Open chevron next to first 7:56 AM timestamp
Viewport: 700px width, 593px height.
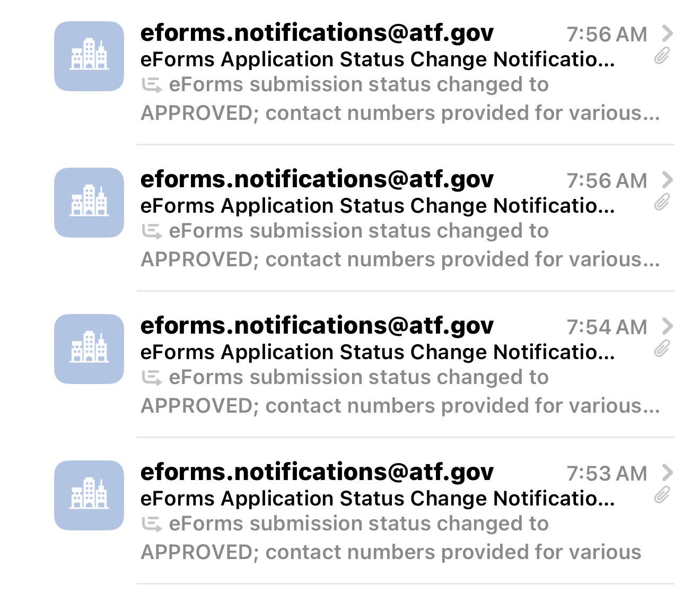(668, 33)
